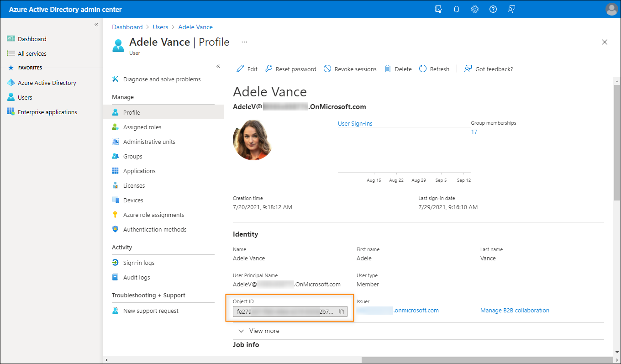
Task: Open the help question mark icon
Action: pyautogui.click(x=493, y=9)
